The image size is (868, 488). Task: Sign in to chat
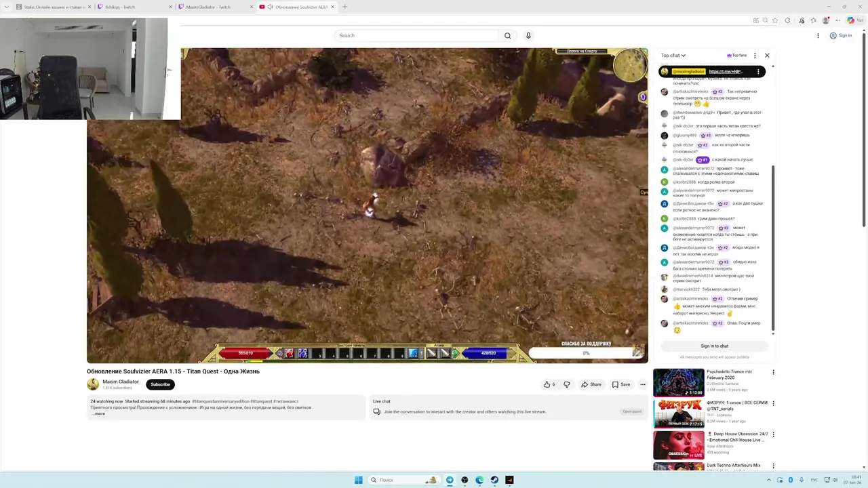pyautogui.click(x=715, y=346)
